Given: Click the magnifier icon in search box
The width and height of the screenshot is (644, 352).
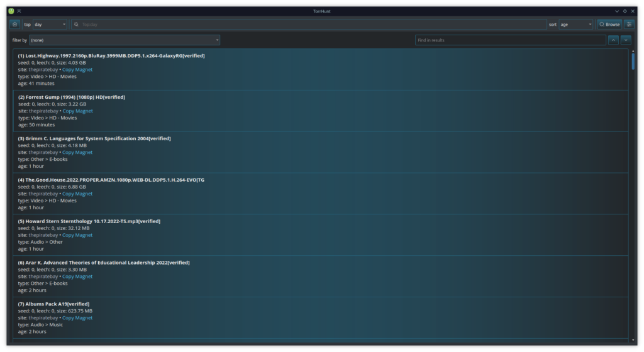Looking at the screenshot, I should 77,25.
